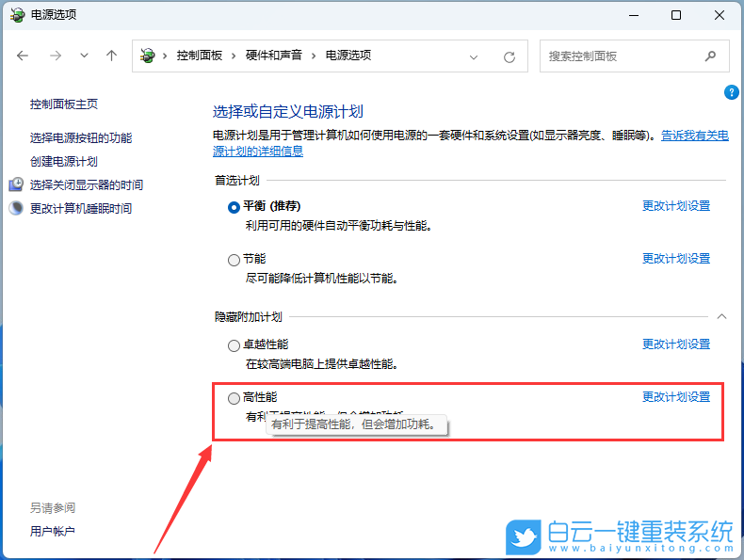Open 用户帐户 link under 另请参阅
The image size is (744, 560).
pyautogui.click(x=53, y=532)
